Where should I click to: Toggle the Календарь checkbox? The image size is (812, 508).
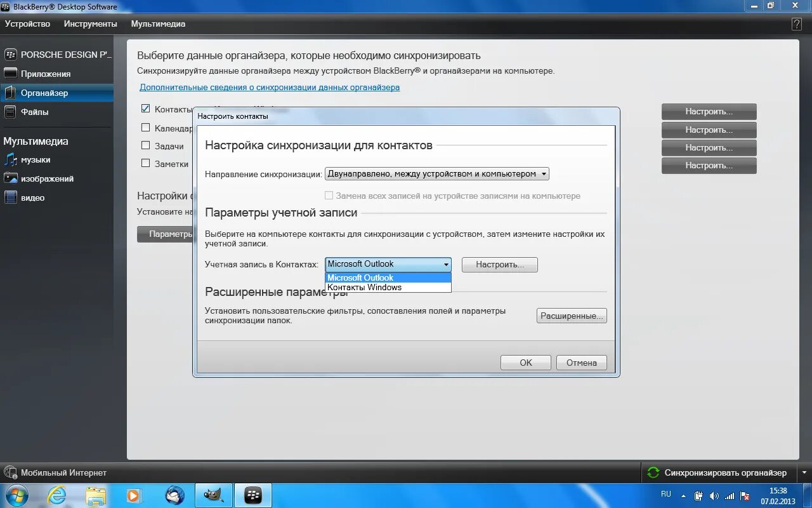coord(146,127)
